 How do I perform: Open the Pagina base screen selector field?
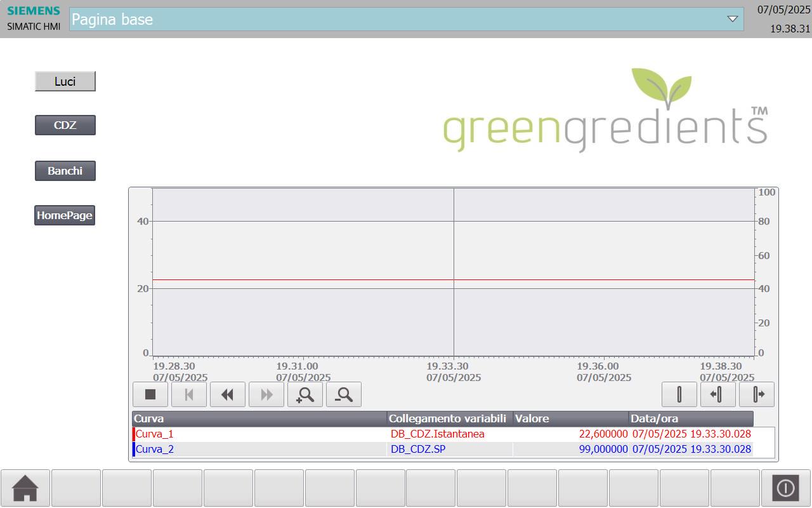406,19
